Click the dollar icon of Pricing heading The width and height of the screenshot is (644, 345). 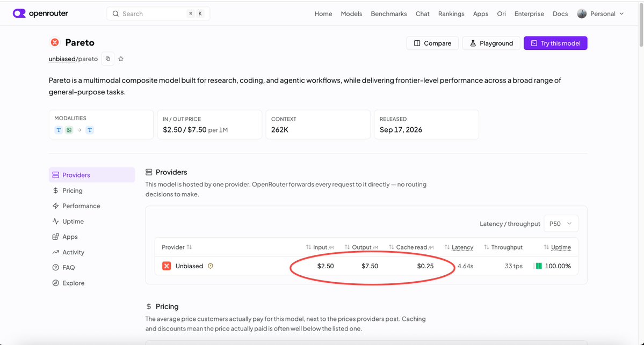point(149,306)
